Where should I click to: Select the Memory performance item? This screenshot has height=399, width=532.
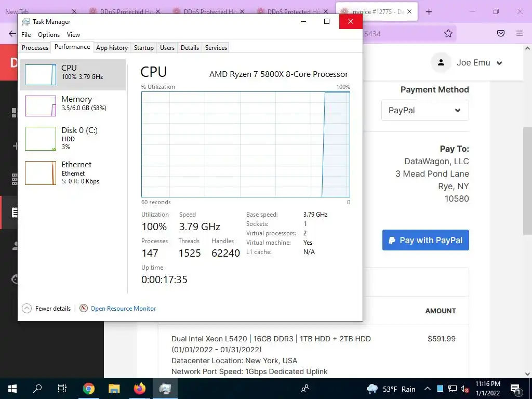pyautogui.click(x=73, y=105)
